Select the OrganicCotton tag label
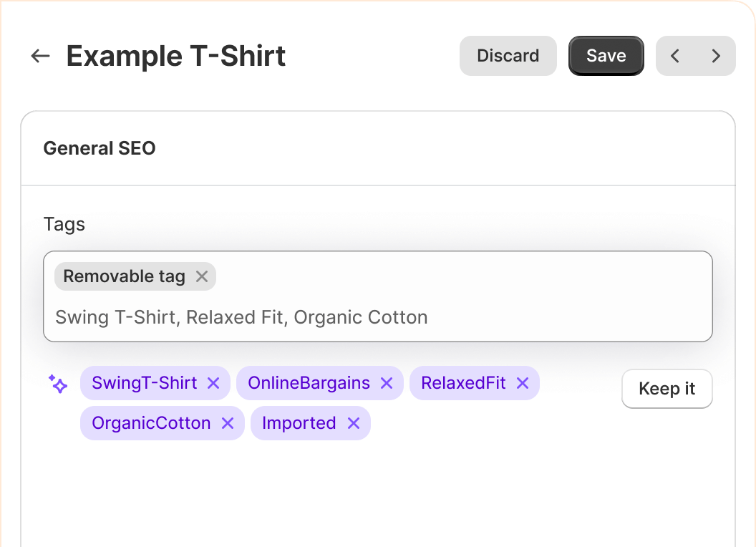This screenshot has width=756, height=547. 151,423
